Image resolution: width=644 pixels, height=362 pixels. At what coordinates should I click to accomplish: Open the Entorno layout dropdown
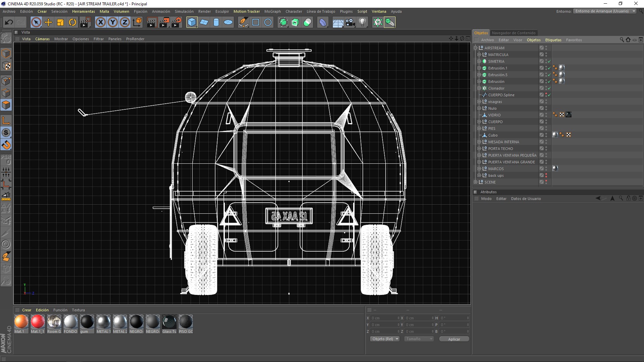(x=605, y=11)
